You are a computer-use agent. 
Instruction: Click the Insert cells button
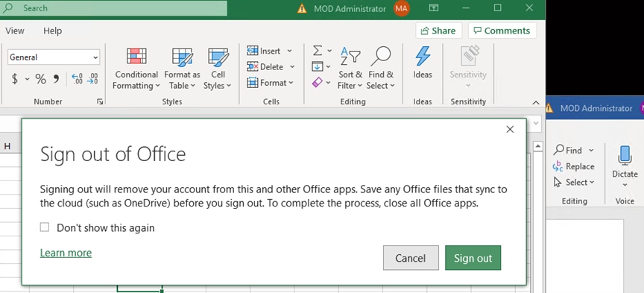[264, 51]
